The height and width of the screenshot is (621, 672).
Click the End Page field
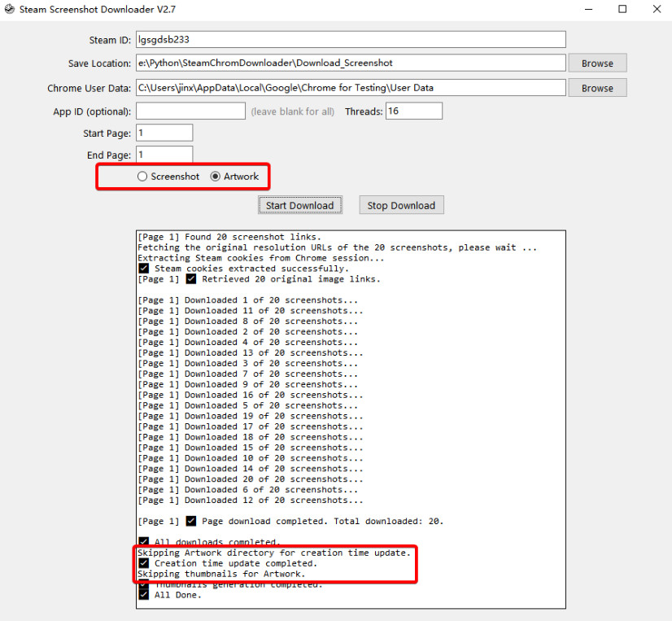click(x=164, y=155)
